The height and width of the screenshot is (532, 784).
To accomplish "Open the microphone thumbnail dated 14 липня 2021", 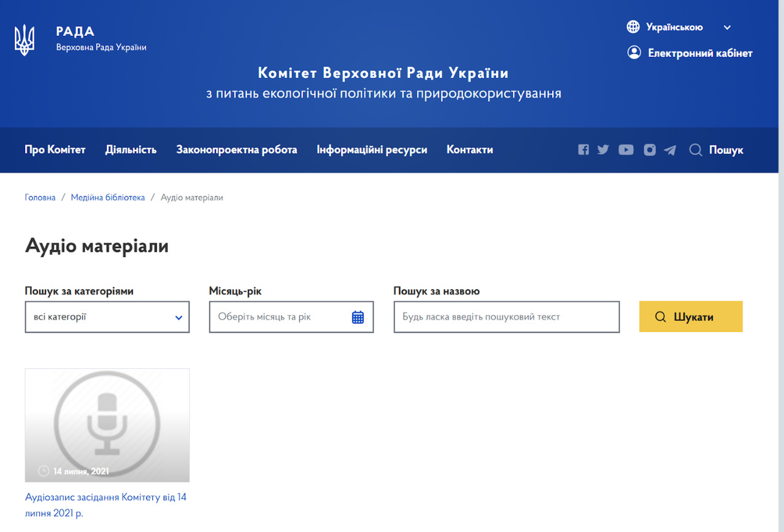I will click(x=107, y=425).
